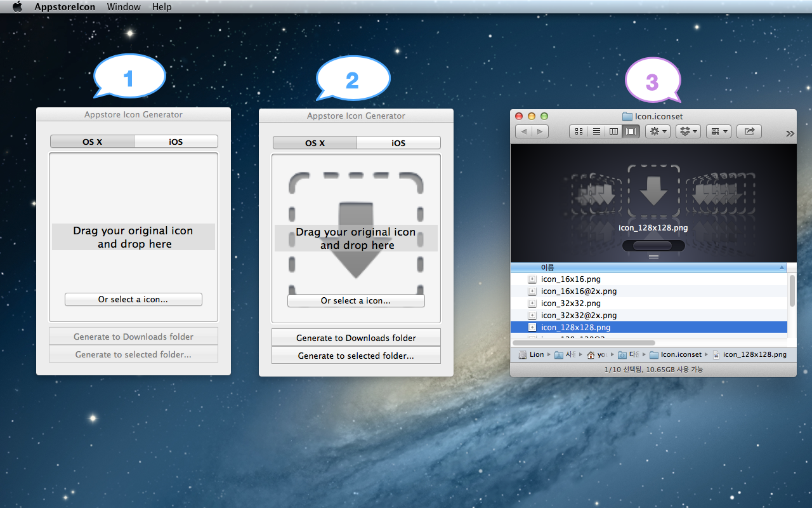The width and height of the screenshot is (812, 508).
Task: Open the Apple menu
Action: [x=17, y=7]
